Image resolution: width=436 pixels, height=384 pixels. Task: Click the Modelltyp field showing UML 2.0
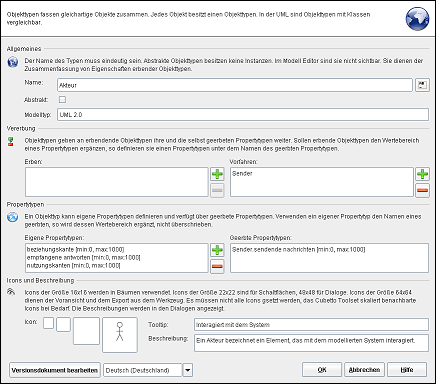pyautogui.click(x=243, y=115)
